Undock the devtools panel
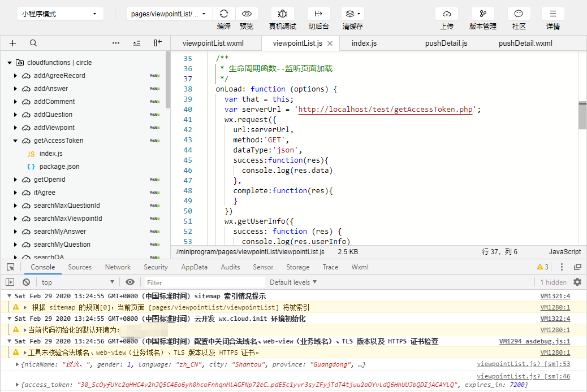This screenshot has width=587, height=392. 577,267
